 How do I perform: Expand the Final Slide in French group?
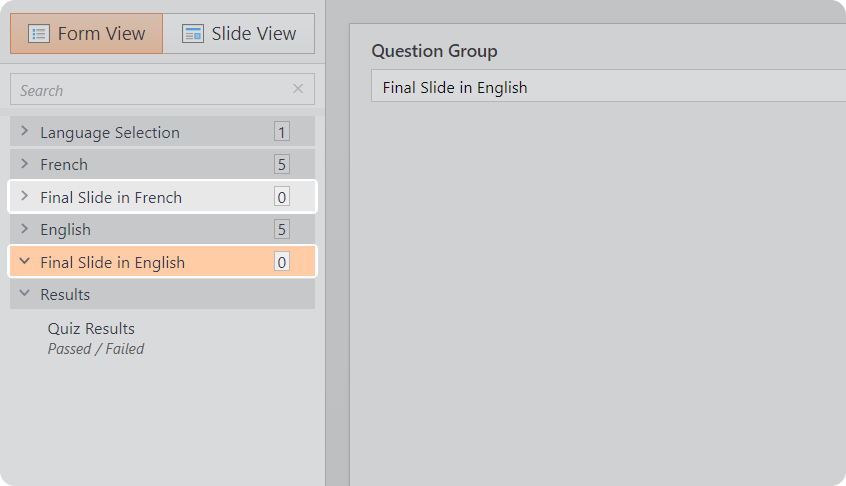point(25,197)
